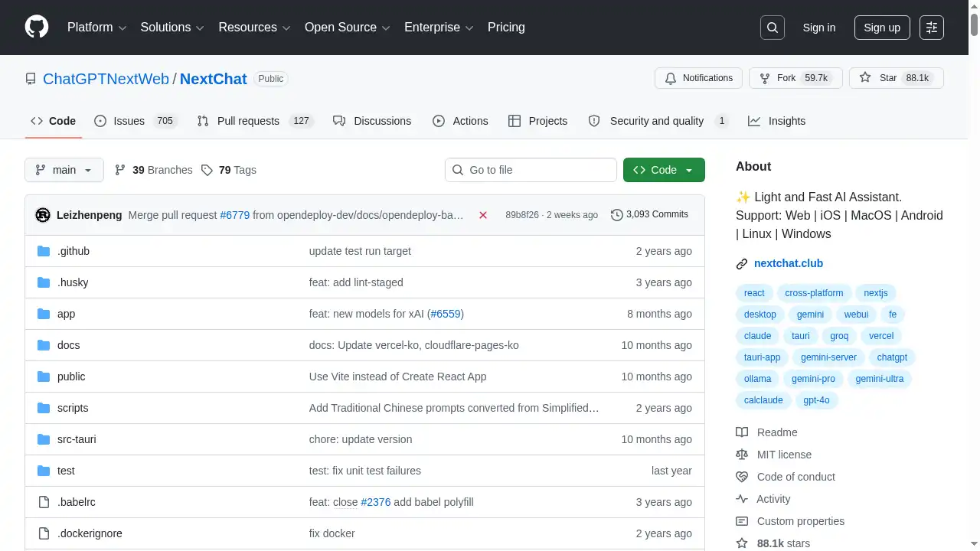Open the 88.1k stars link
980x551 pixels.
coord(773,543)
